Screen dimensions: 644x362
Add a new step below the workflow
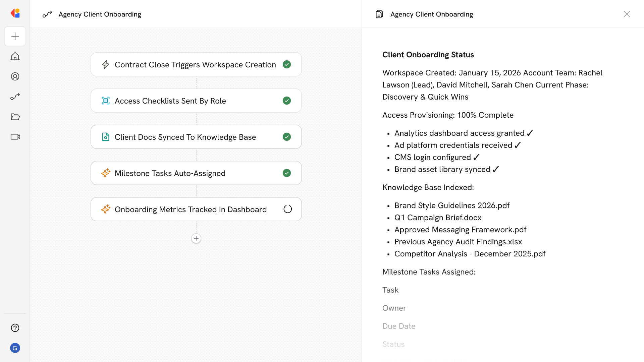pos(196,238)
